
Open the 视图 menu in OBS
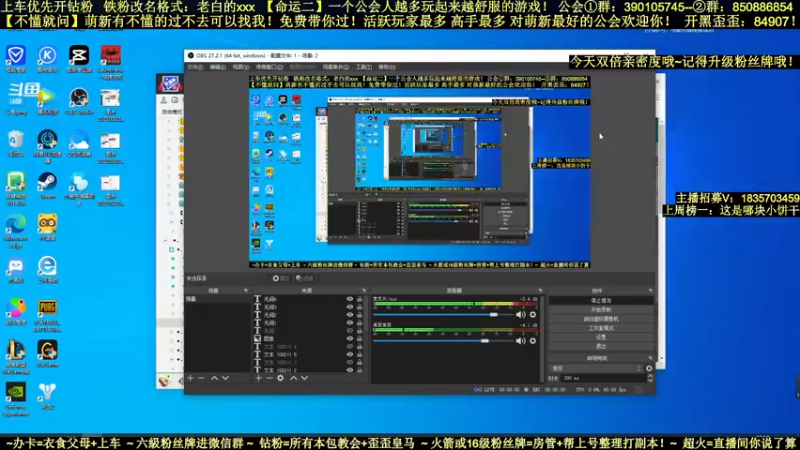pos(241,67)
